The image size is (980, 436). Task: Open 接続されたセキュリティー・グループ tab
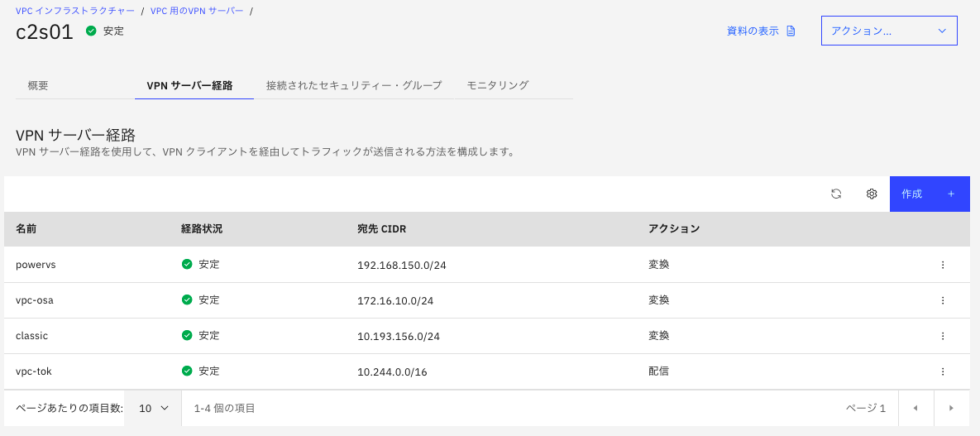[354, 86]
